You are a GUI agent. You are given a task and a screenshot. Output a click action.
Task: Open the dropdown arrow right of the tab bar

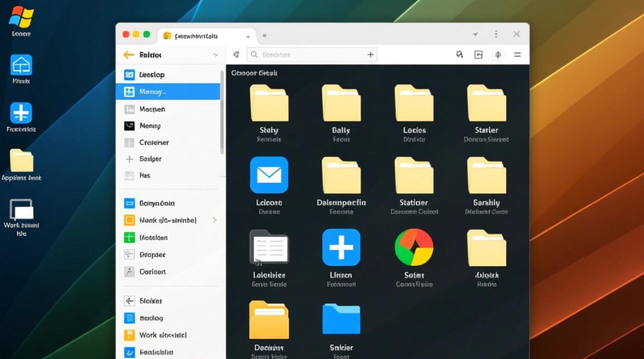coord(475,34)
